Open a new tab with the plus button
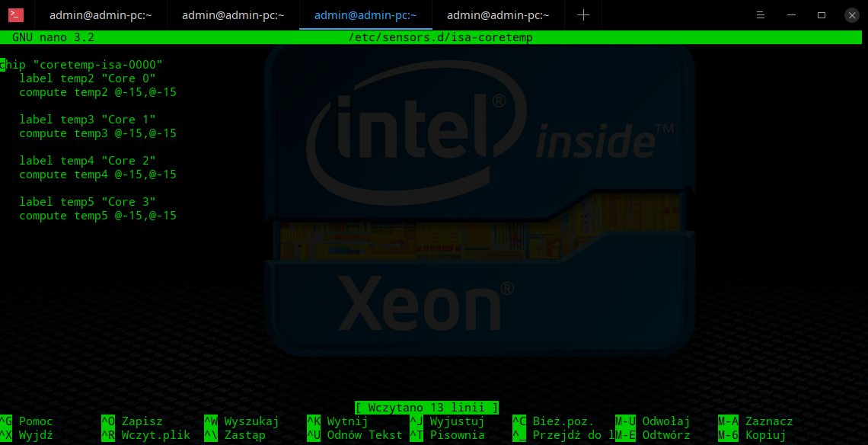868x445 pixels. (583, 14)
